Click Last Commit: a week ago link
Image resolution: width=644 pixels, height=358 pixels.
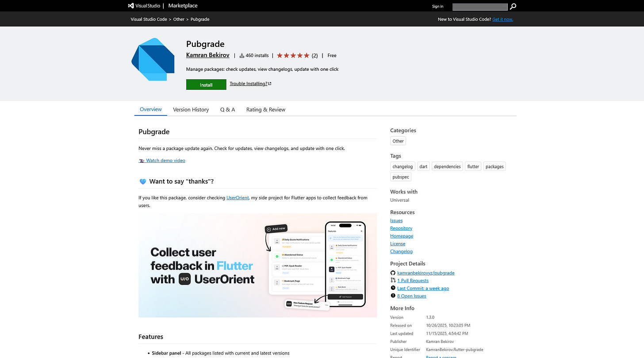(x=423, y=288)
